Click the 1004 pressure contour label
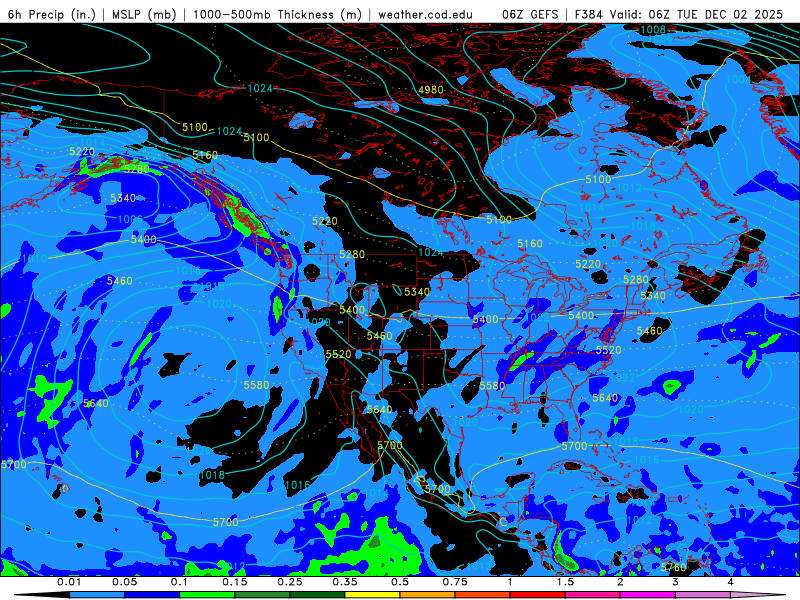The image size is (800, 600). [738, 79]
